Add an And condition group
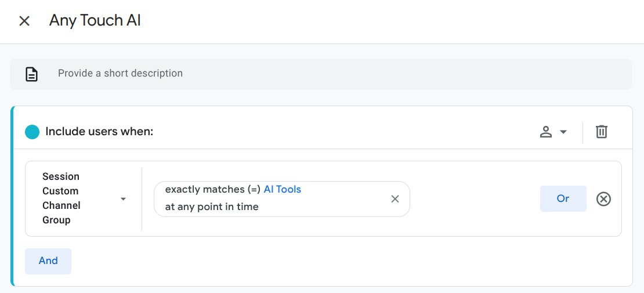Viewport: 644px width, 293px height. 48,261
